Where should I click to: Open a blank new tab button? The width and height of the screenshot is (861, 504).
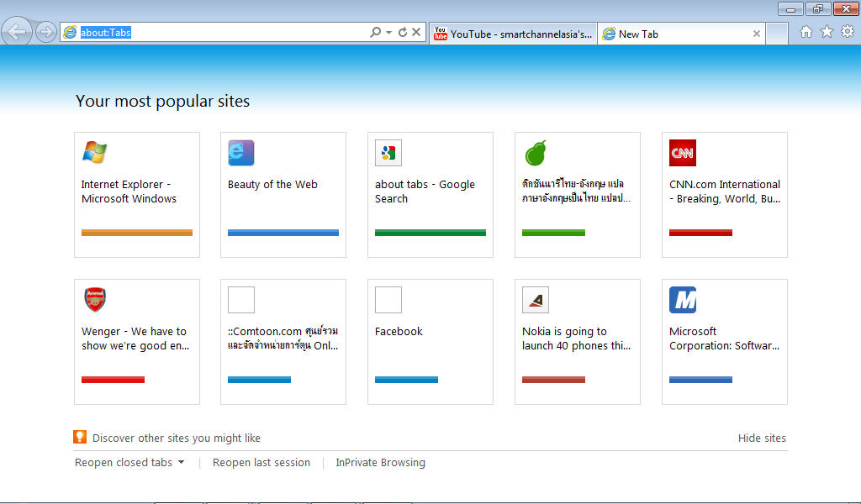777,34
